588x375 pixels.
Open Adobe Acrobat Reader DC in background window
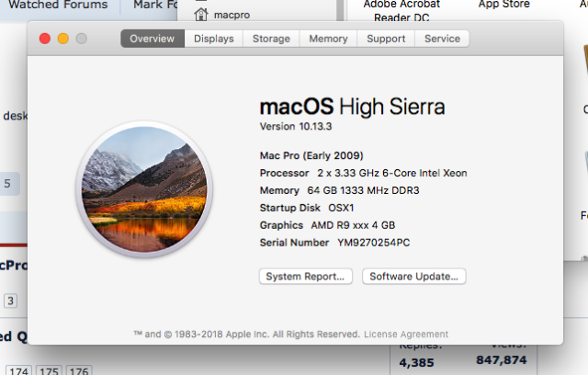pyautogui.click(x=401, y=10)
